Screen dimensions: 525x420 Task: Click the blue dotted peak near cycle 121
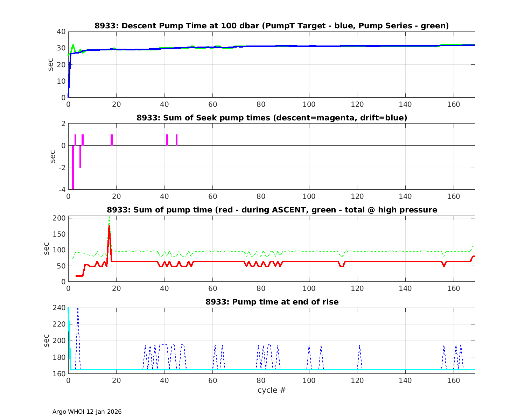(x=359, y=346)
